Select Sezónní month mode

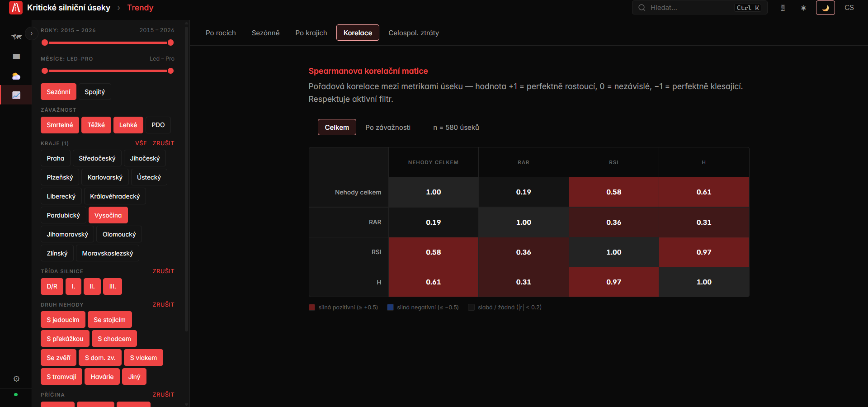58,92
